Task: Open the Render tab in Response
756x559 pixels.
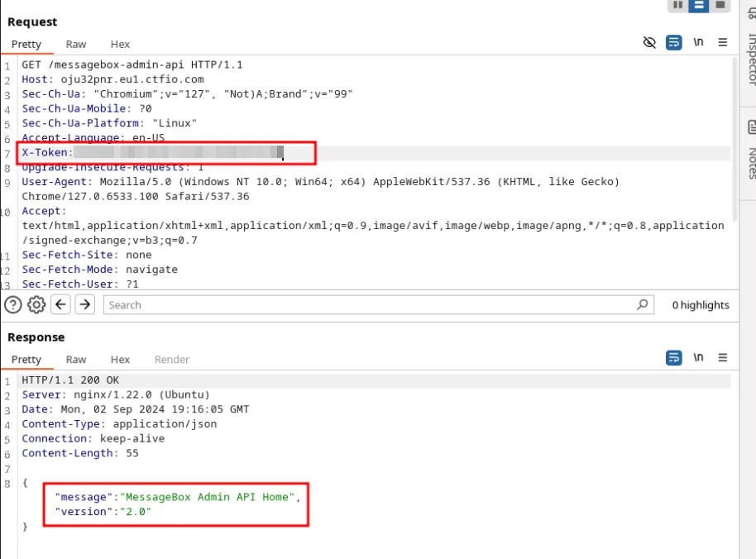Action: point(172,360)
